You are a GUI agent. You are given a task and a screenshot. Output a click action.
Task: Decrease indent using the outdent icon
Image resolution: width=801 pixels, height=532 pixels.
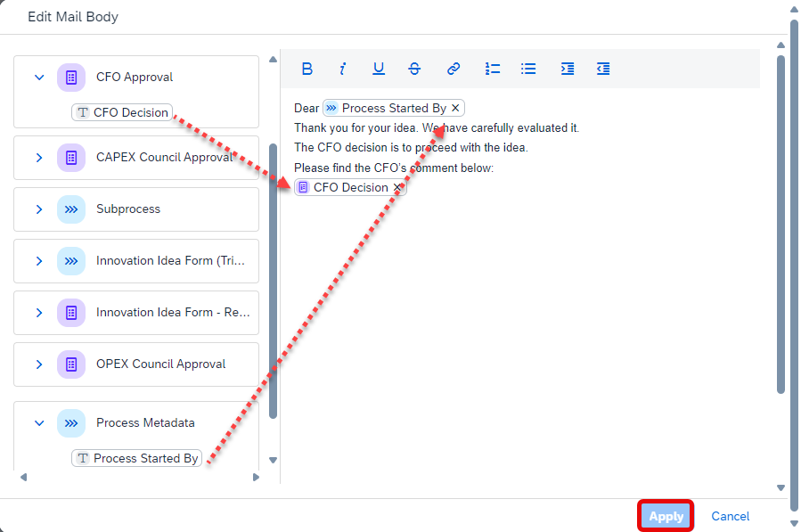coord(603,69)
